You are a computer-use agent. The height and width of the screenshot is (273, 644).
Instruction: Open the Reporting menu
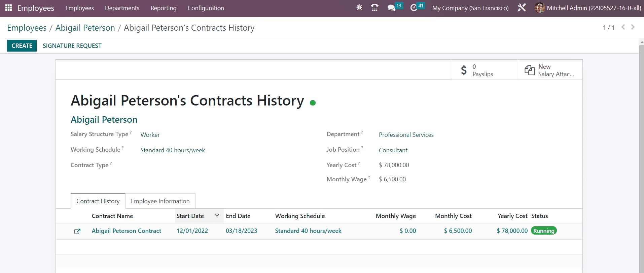pos(163,8)
